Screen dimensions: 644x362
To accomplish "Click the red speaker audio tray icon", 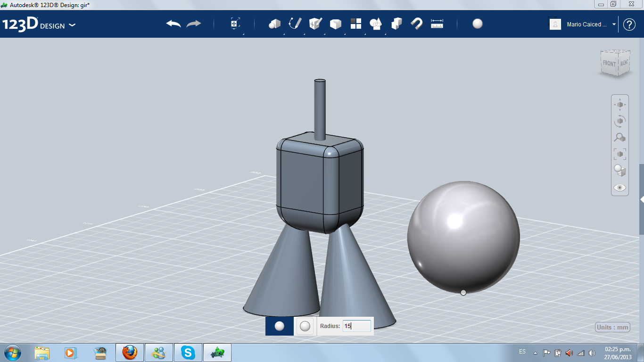I will click(x=570, y=353).
